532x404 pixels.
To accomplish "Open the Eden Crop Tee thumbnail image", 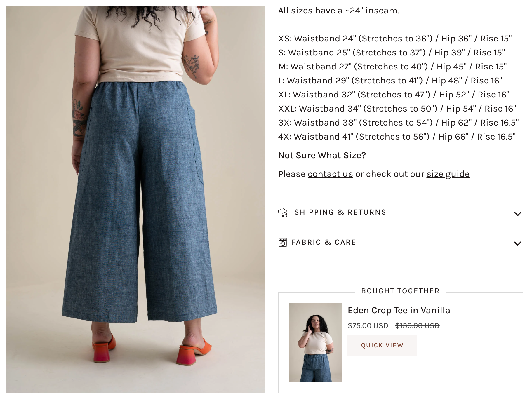I will (315, 343).
